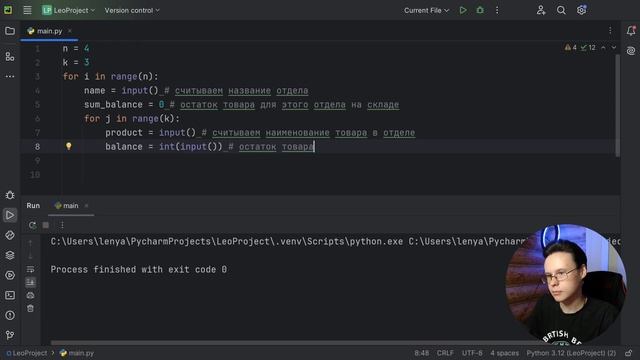Jump to previous highlighted problem
This screenshot has width=640, height=360.
click(603, 48)
